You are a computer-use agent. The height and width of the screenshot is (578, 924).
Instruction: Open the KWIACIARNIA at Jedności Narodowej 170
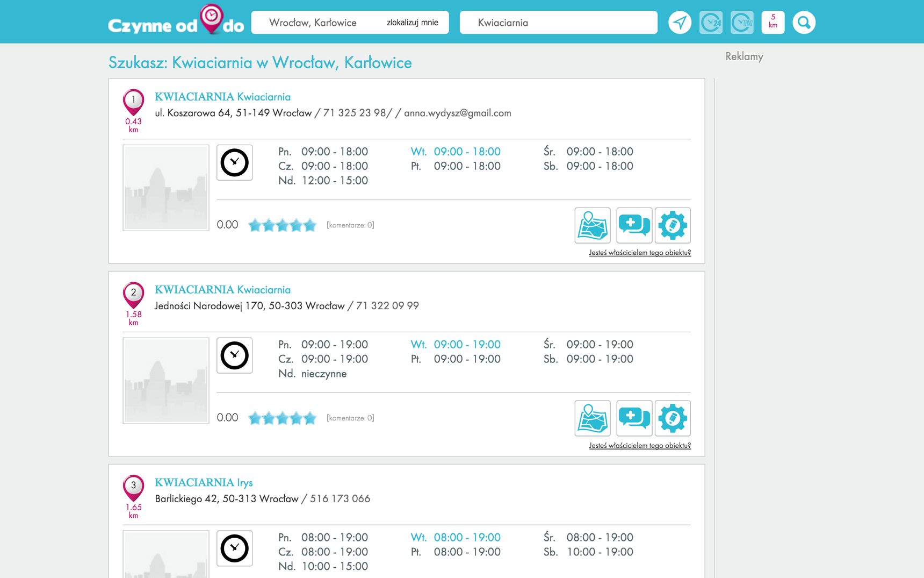click(222, 290)
